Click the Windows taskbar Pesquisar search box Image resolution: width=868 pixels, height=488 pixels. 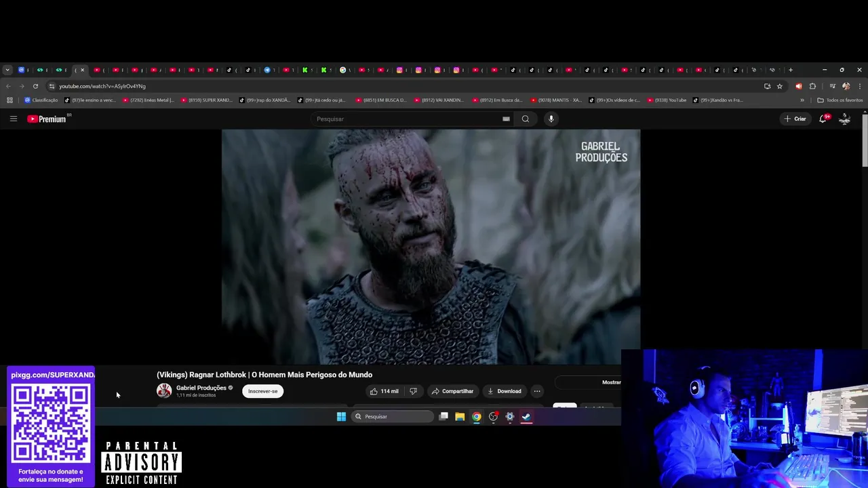[393, 417]
